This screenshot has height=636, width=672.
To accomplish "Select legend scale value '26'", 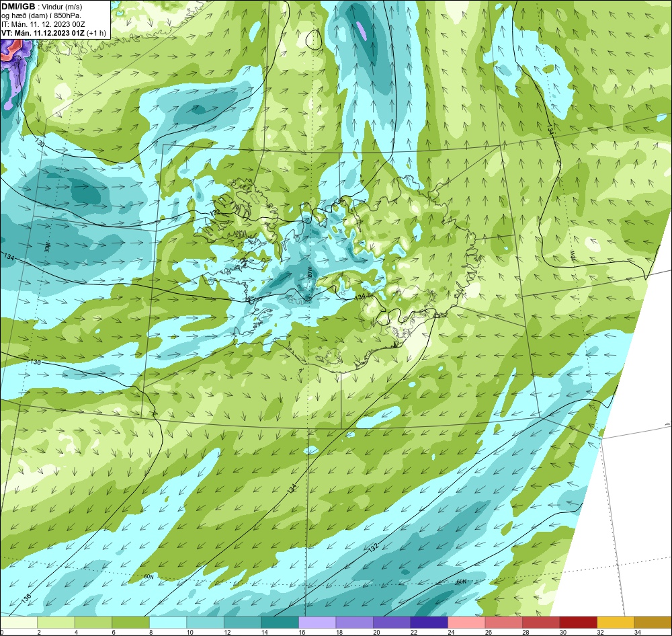I will pos(488,632).
